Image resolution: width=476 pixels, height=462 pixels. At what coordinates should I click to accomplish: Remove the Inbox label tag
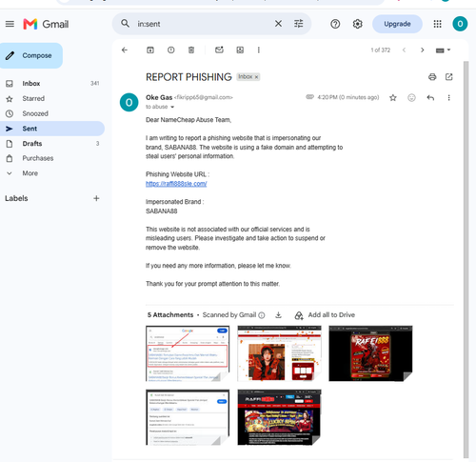[x=256, y=77]
